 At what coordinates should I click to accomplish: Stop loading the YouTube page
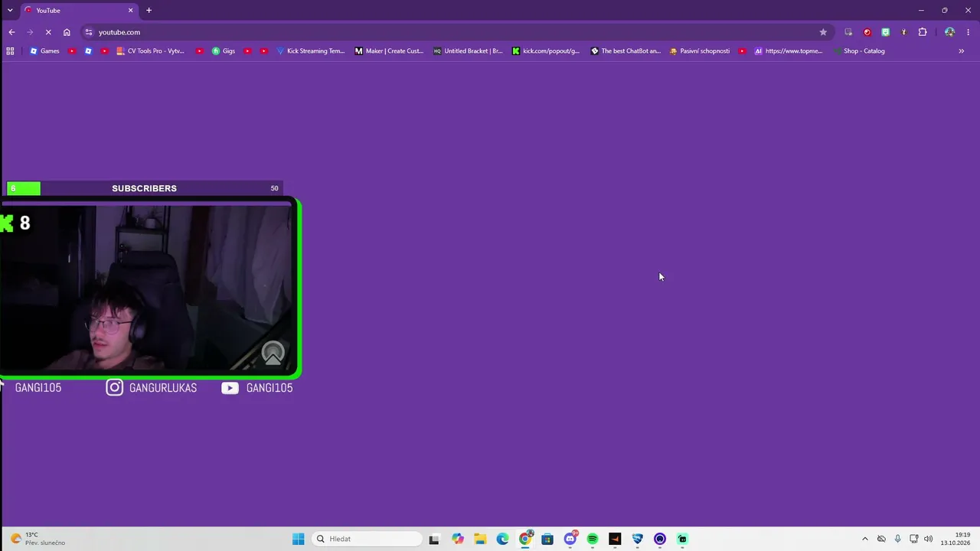pos(48,32)
